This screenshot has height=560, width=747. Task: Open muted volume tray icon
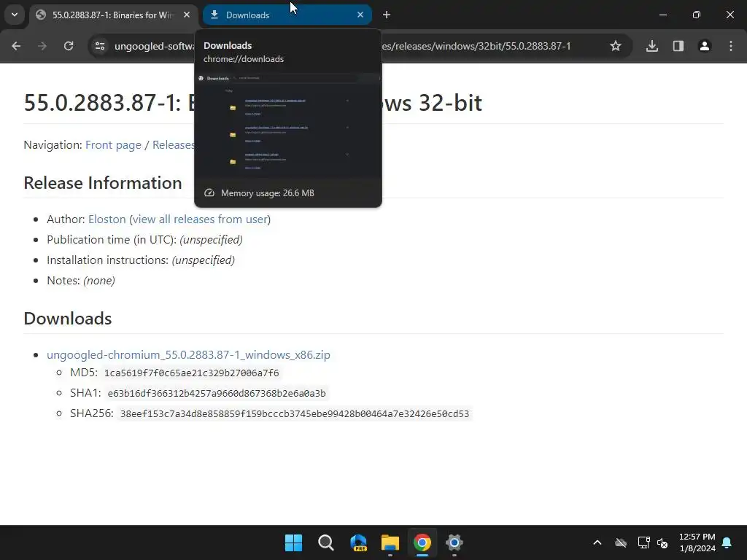(x=662, y=542)
